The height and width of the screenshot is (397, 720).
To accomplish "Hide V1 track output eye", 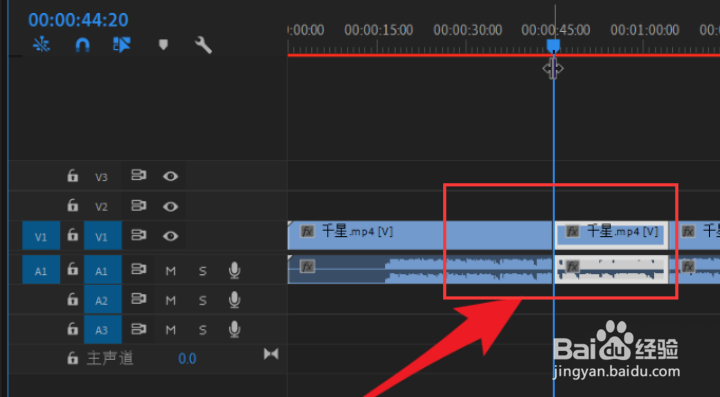I will point(170,236).
